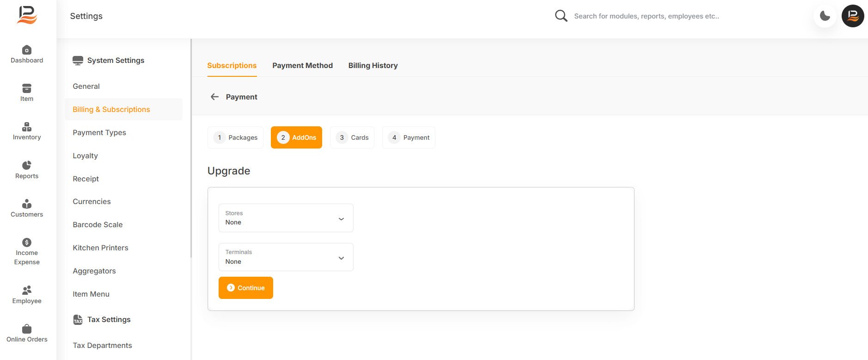Open Customers in the left sidebar

27,209
